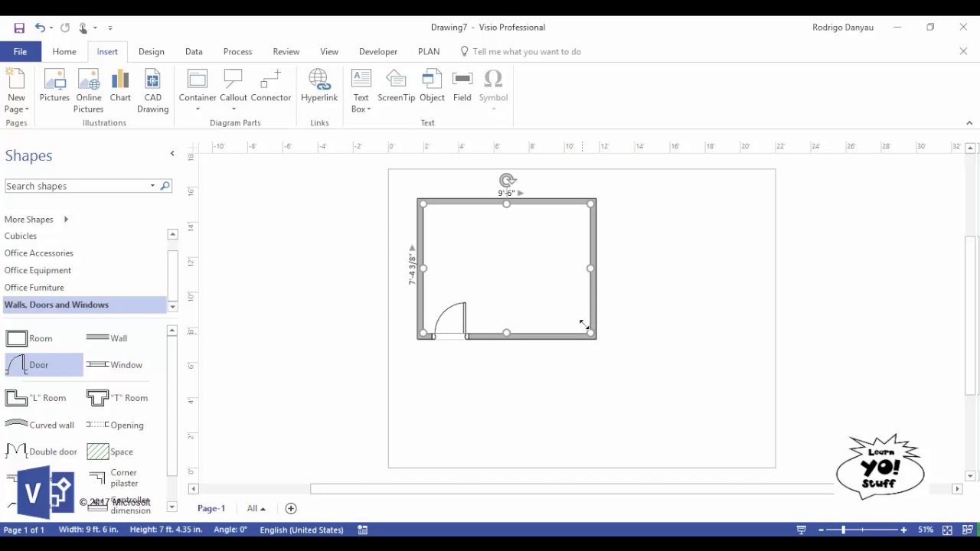Open Office Equipment stencil
Image resolution: width=980 pixels, height=551 pixels.
[38, 270]
